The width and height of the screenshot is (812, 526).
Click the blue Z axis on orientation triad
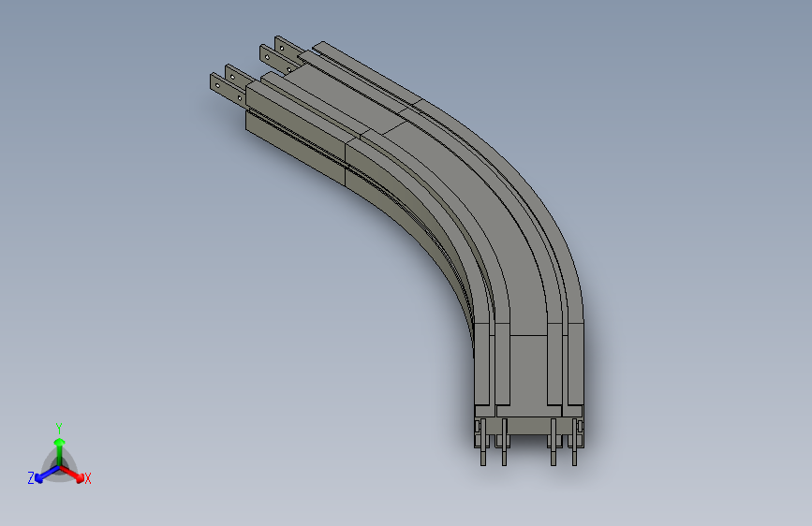coord(47,474)
